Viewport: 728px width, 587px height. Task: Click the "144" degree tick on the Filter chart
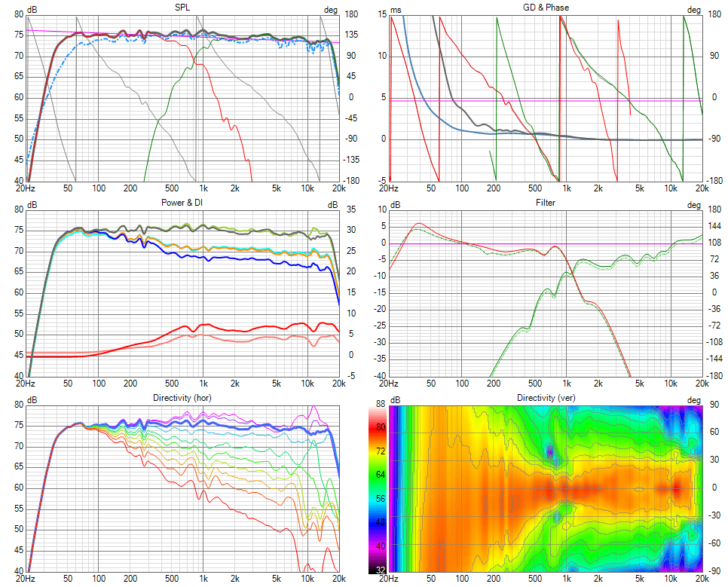(714, 226)
